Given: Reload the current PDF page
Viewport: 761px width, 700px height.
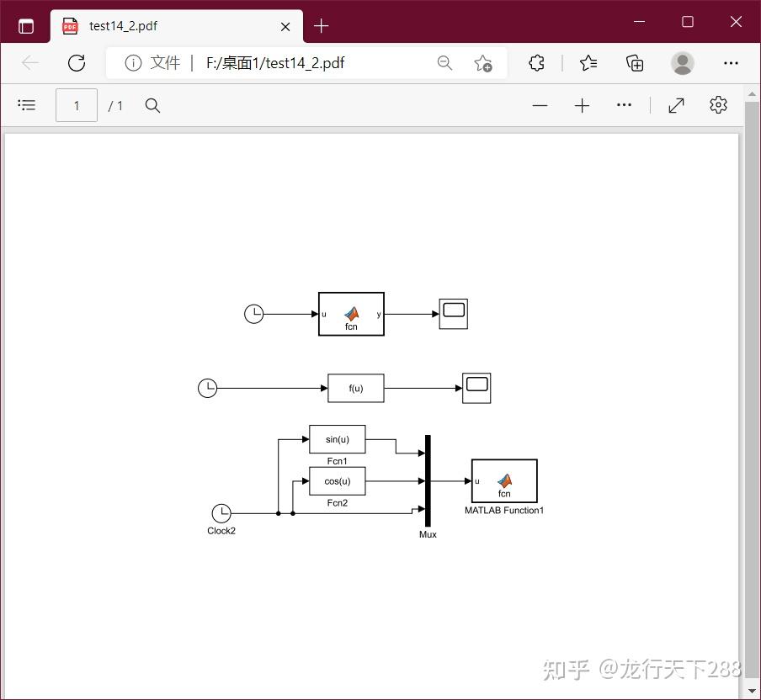Looking at the screenshot, I should [x=77, y=63].
